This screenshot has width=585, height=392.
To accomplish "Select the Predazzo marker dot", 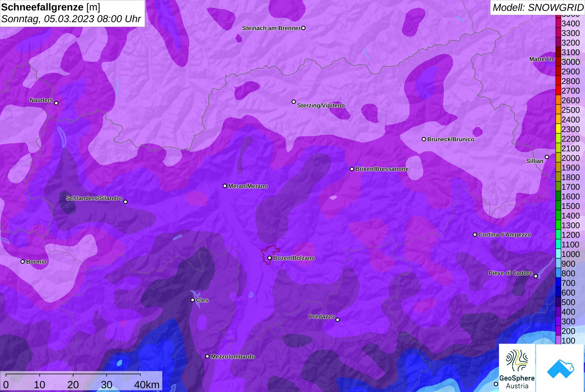I will (338, 320).
